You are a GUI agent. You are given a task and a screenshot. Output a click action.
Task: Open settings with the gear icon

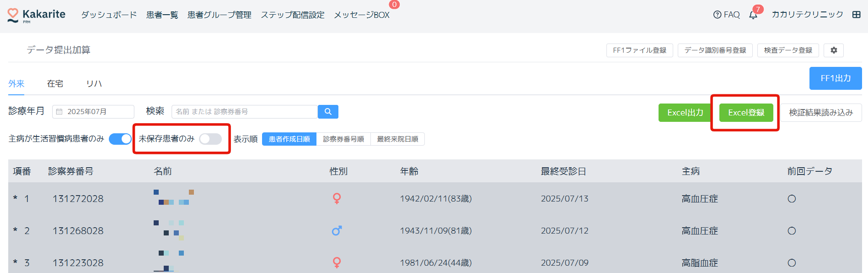click(x=834, y=50)
